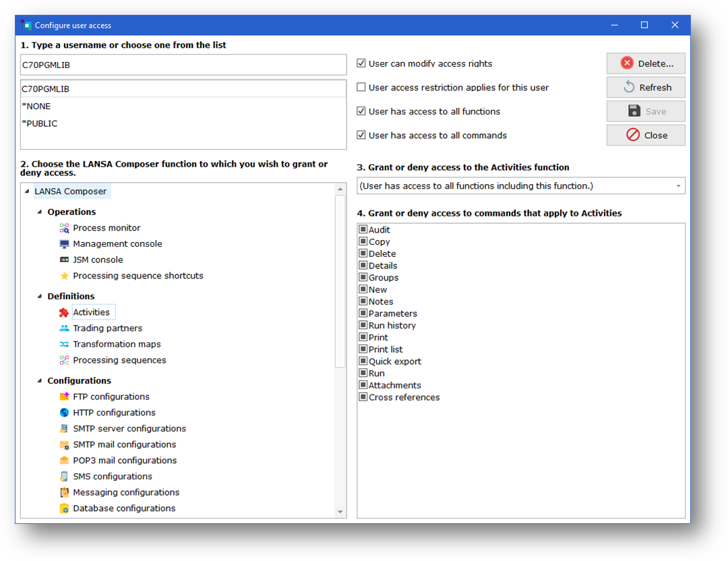
Task: Maximize the Configure user access window
Action: [x=644, y=25]
